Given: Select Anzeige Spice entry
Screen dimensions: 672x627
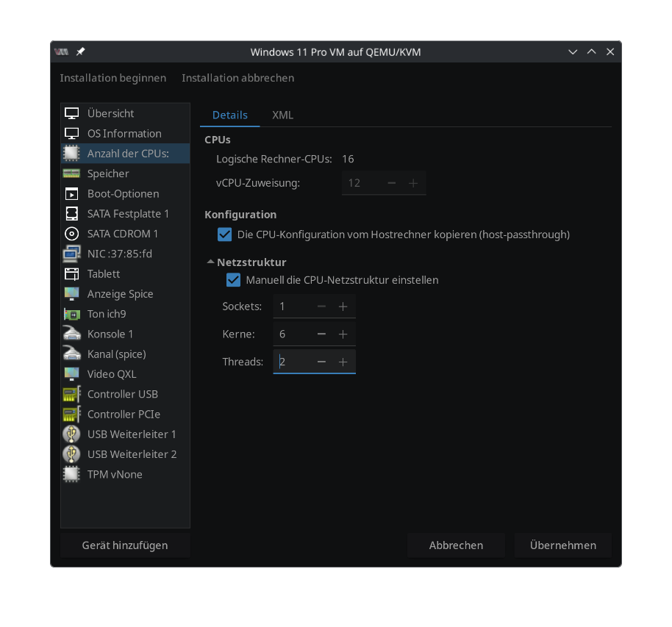Looking at the screenshot, I should click(125, 294).
